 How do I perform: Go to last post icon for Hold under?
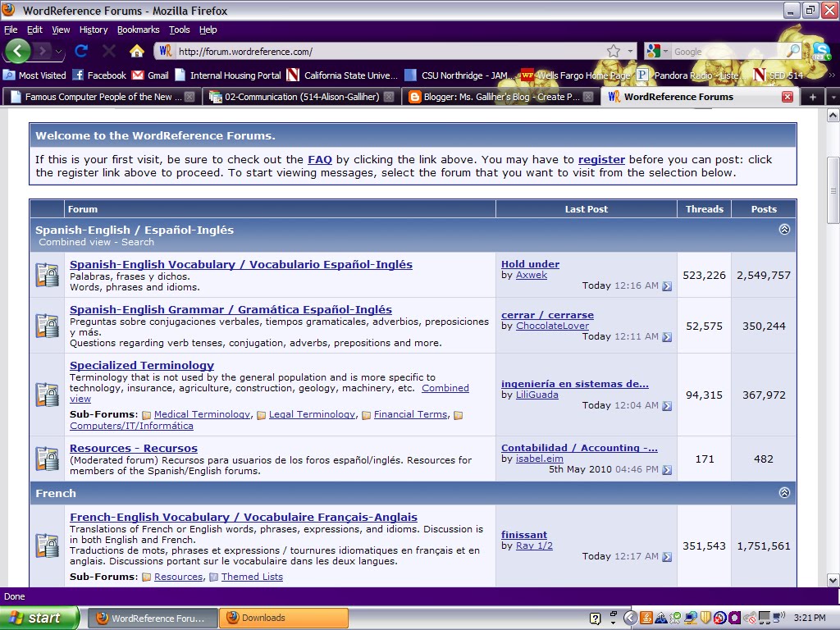pyautogui.click(x=667, y=285)
